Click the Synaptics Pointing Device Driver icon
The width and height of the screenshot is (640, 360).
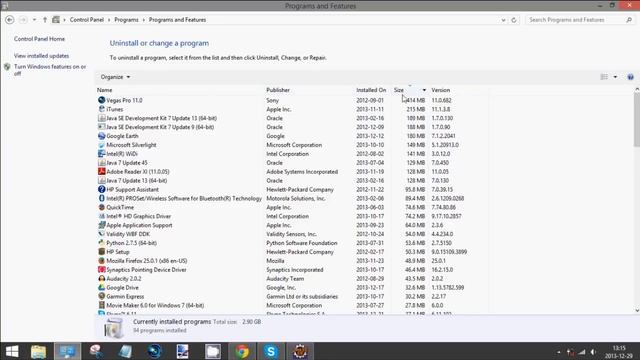point(102,270)
